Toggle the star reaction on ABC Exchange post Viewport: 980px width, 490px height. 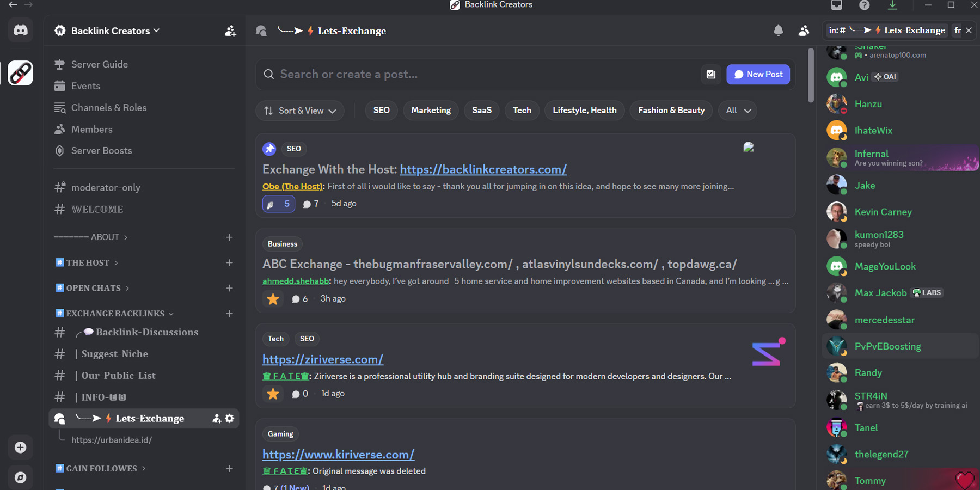273,299
